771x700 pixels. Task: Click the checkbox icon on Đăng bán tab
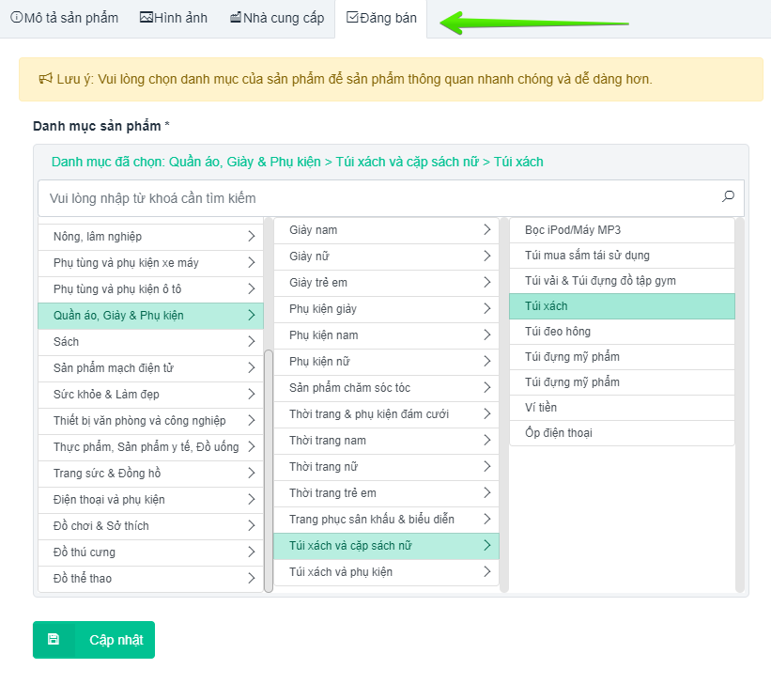(352, 18)
